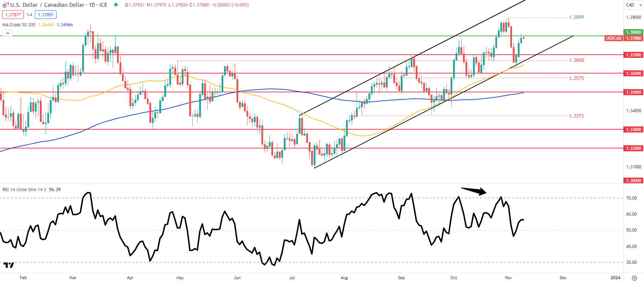Click the 1.34000 price scale value
Screen dimensions: 644x282
(x=634, y=111)
